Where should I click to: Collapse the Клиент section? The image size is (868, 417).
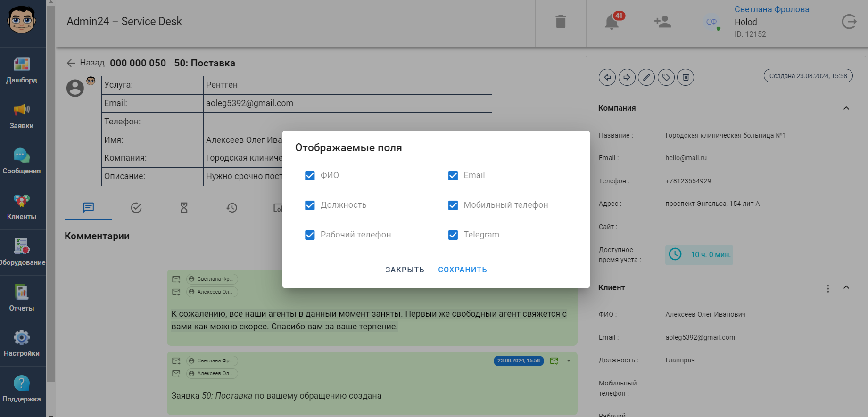[x=846, y=287]
